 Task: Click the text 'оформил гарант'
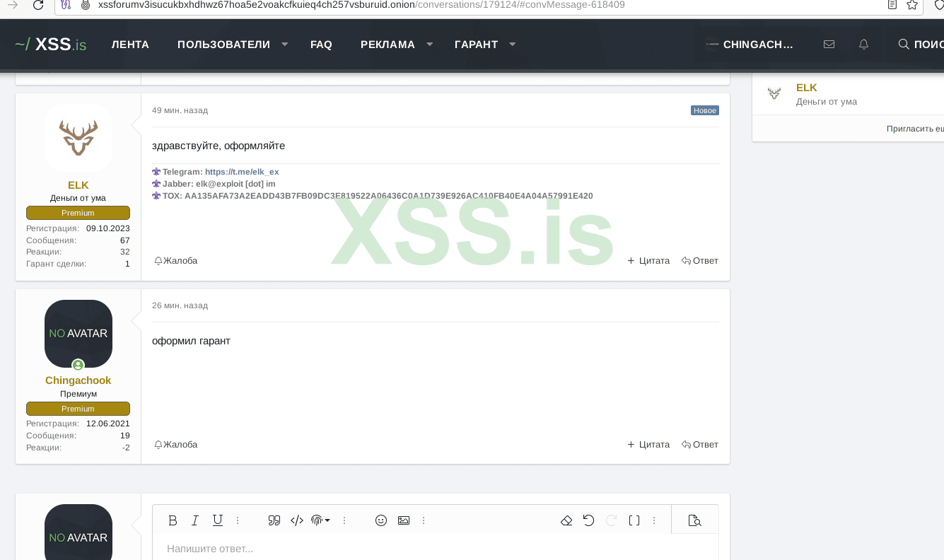[191, 341]
